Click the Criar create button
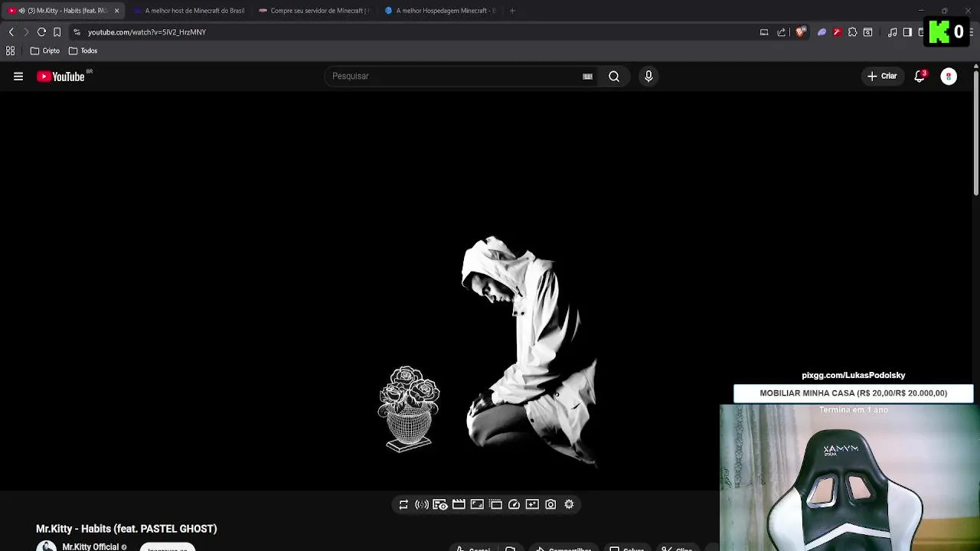Screen dimensions: 980x551 [882, 76]
